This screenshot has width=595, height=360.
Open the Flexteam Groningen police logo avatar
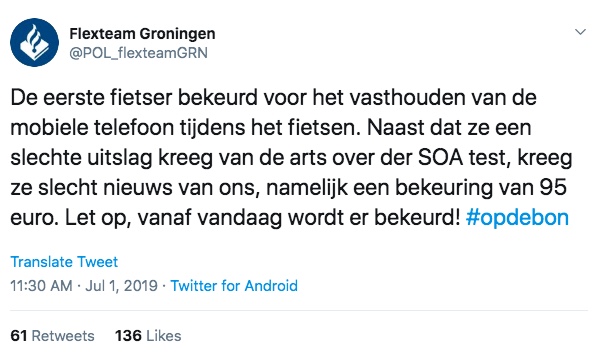pyautogui.click(x=35, y=42)
